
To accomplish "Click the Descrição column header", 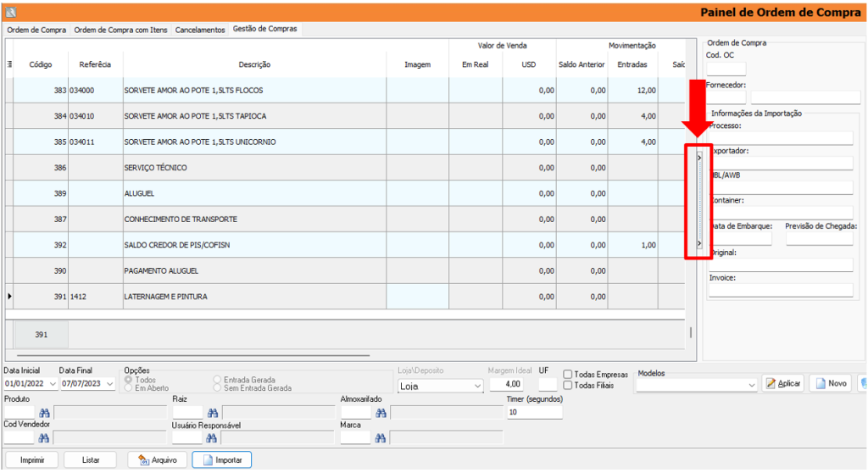I will click(254, 64).
